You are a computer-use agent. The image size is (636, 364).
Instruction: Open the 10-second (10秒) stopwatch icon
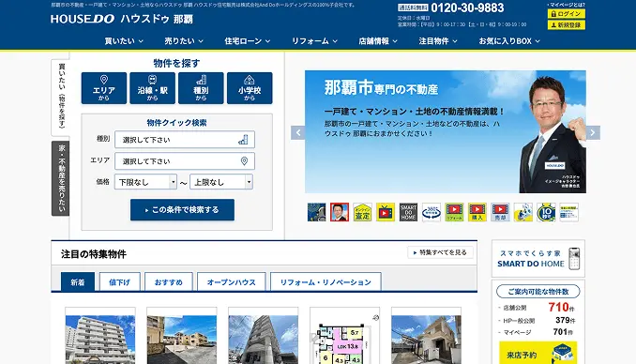pos(546,212)
